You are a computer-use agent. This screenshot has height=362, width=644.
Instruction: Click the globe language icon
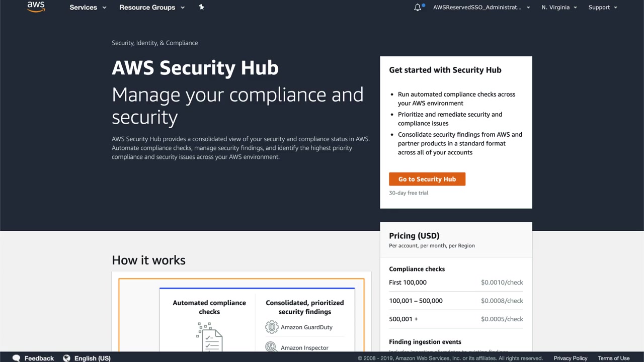click(66, 358)
